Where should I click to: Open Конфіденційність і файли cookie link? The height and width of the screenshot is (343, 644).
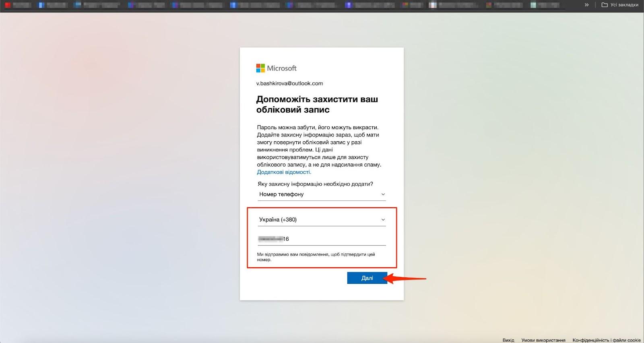607,340
